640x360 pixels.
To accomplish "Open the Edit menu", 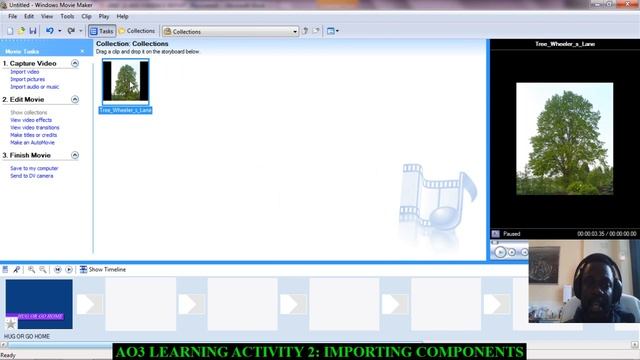I will 29,16.
